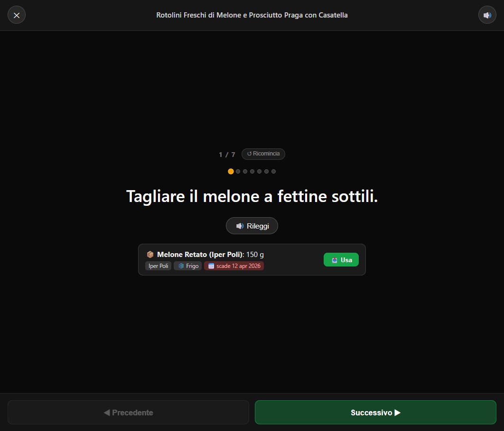Image resolution: width=504 pixels, height=431 pixels.
Task: Select the Frigo storage tag
Action: coord(187,266)
